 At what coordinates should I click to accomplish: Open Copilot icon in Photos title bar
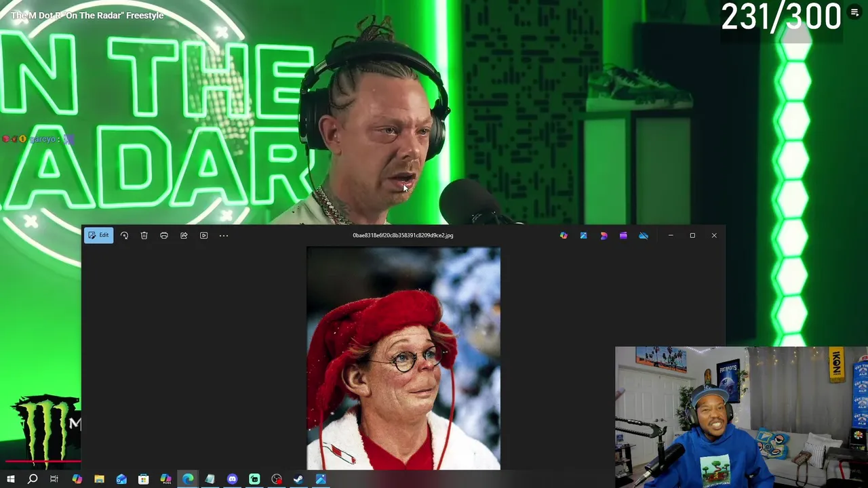[564, 235]
